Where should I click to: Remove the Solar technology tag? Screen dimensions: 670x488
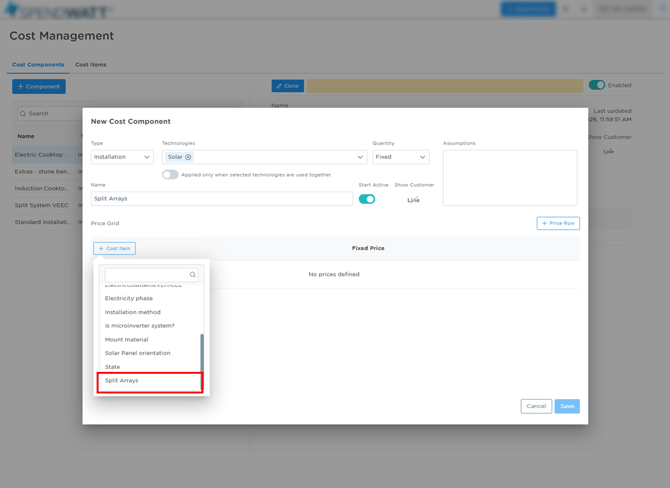point(188,157)
